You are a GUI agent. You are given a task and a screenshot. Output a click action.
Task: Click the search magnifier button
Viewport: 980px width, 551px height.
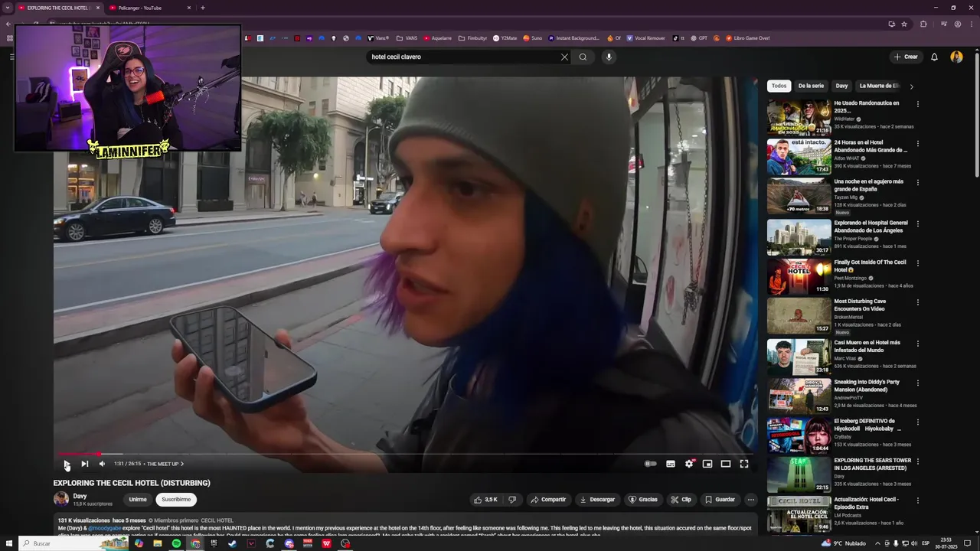(x=583, y=57)
